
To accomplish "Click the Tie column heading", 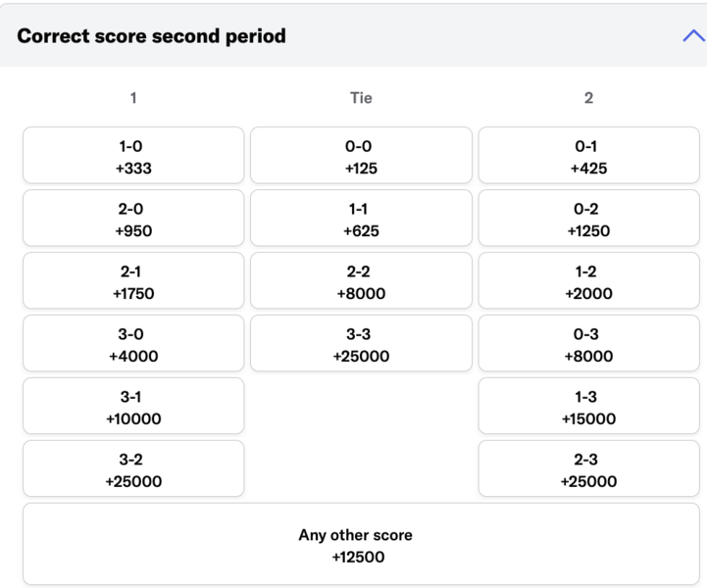I will coord(361,98).
